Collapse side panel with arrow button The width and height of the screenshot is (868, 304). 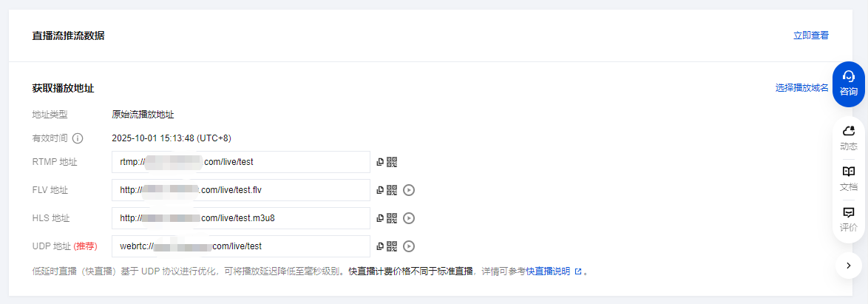[849, 265]
